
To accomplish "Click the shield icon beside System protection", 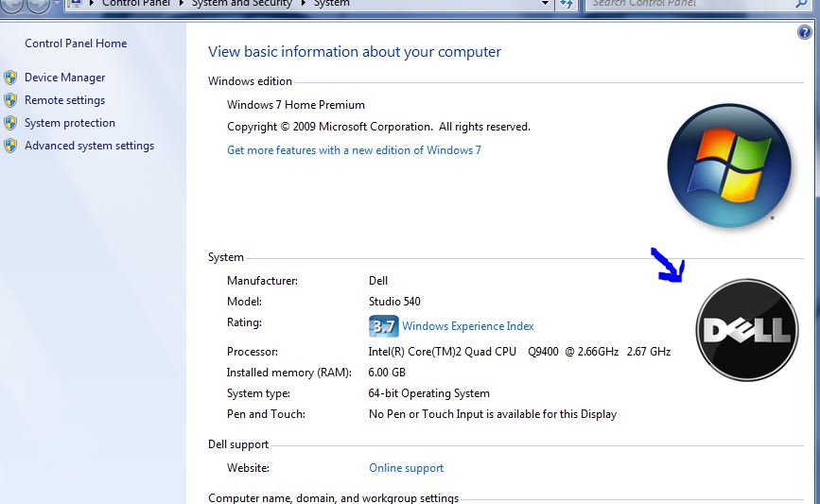I will (x=10, y=123).
